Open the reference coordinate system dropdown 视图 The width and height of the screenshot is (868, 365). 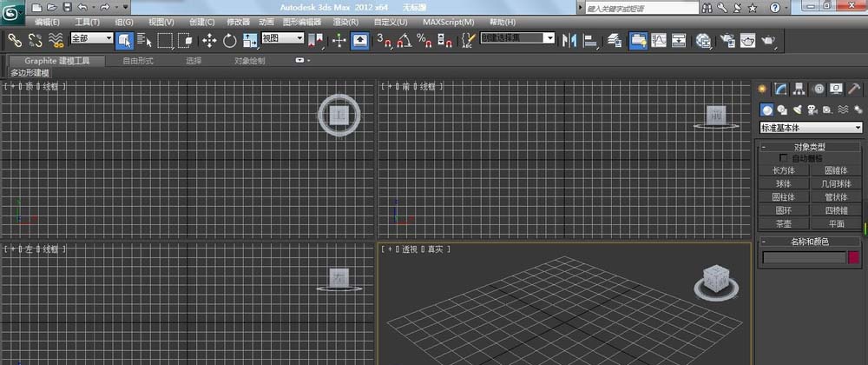tap(282, 38)
